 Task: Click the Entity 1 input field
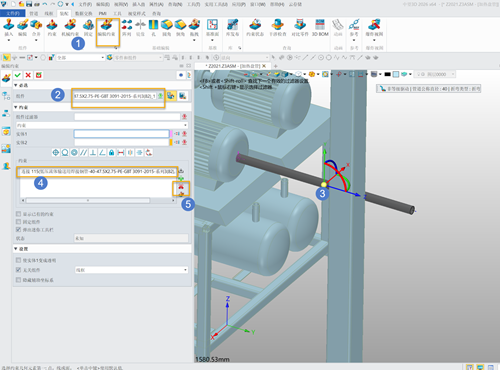(x=121, y=134)
